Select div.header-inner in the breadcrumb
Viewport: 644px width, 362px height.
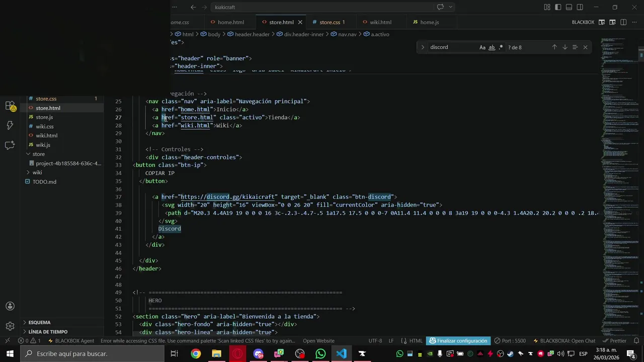tap(304, 34)
